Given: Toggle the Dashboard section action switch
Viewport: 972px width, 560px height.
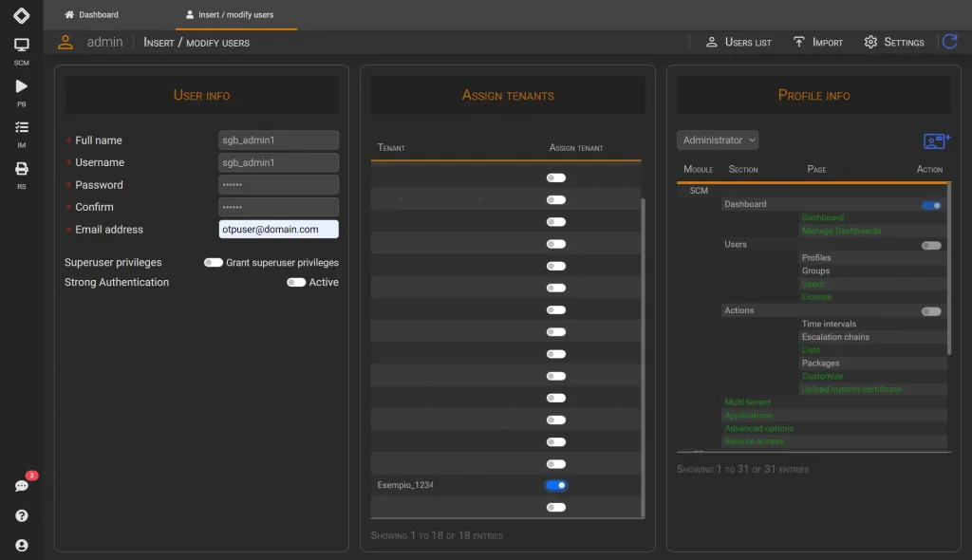Looking at the screenshot, I should (x=931, y=205).
